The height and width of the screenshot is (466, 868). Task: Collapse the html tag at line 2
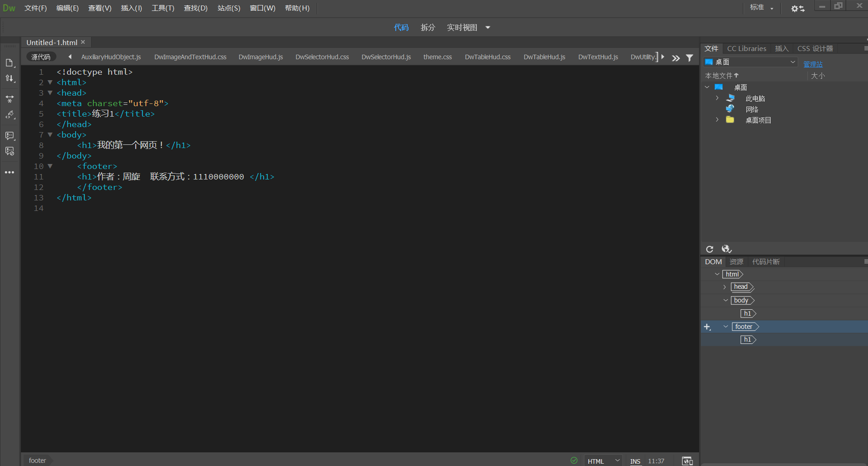tap(50, 82)
